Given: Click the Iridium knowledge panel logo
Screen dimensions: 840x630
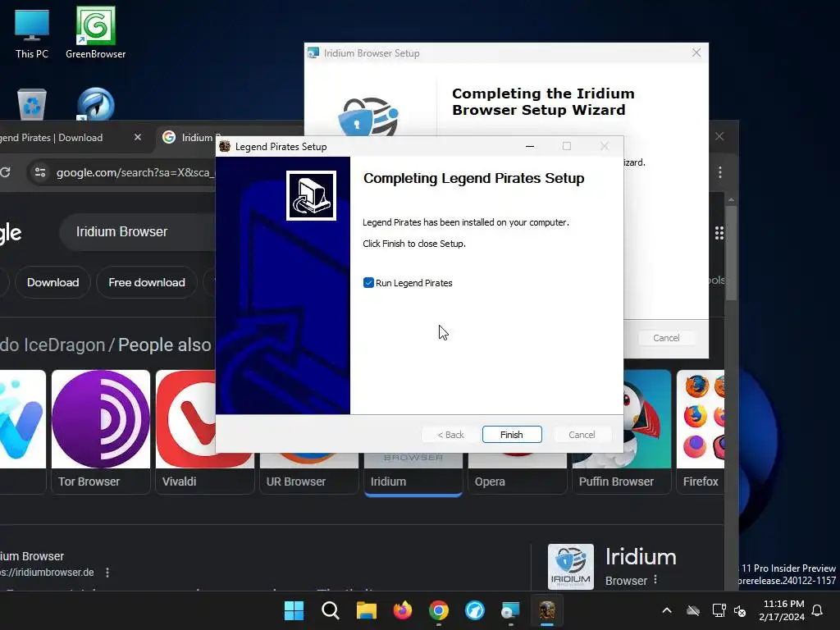Looking at the screenshot, I should pyautogui.click(x=571, y=566).
